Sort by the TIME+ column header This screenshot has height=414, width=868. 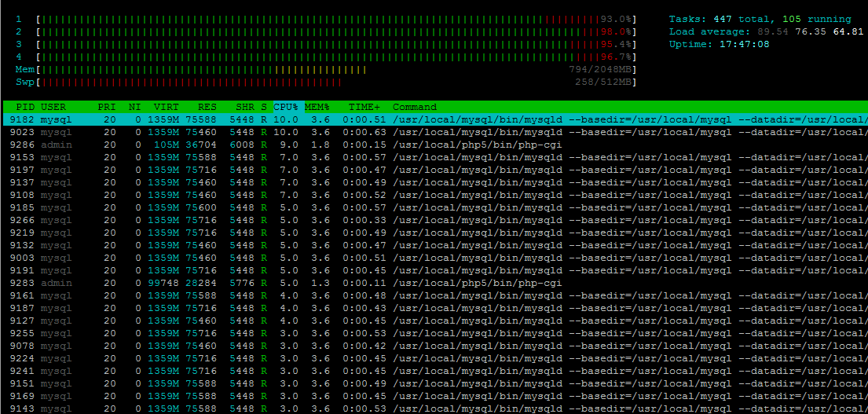pos(364,107)
